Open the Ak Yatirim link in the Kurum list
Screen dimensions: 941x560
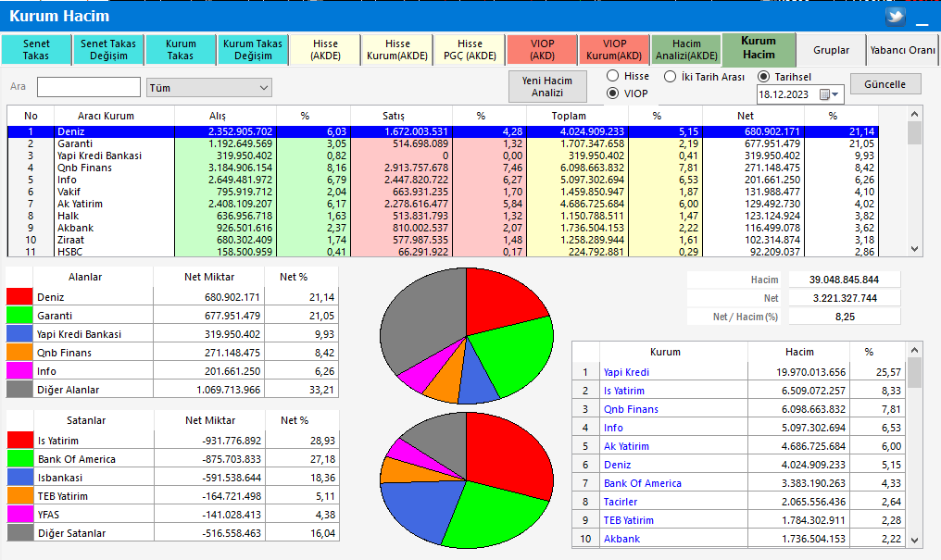pyautogui.click(x=626, y=446)
